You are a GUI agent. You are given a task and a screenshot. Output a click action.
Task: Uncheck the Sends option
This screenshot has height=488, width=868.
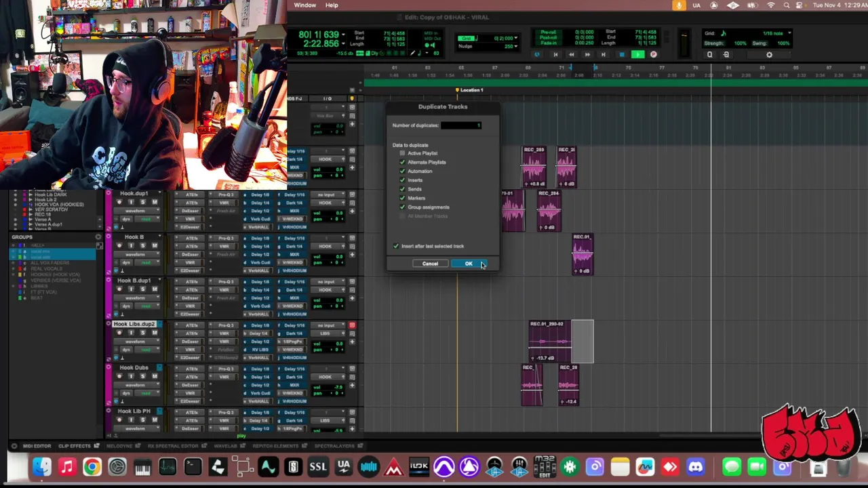pyautogui.click(x=402, y=189)
